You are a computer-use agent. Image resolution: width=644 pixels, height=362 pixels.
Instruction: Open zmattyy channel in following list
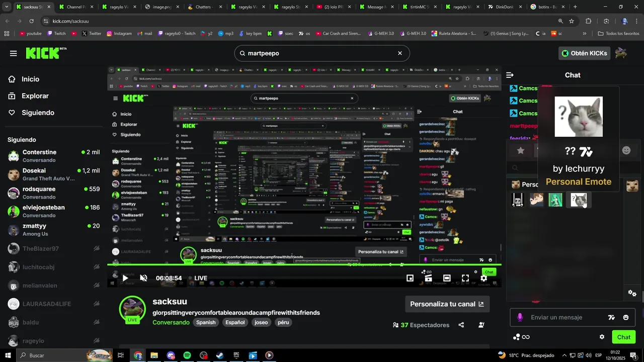53,230
